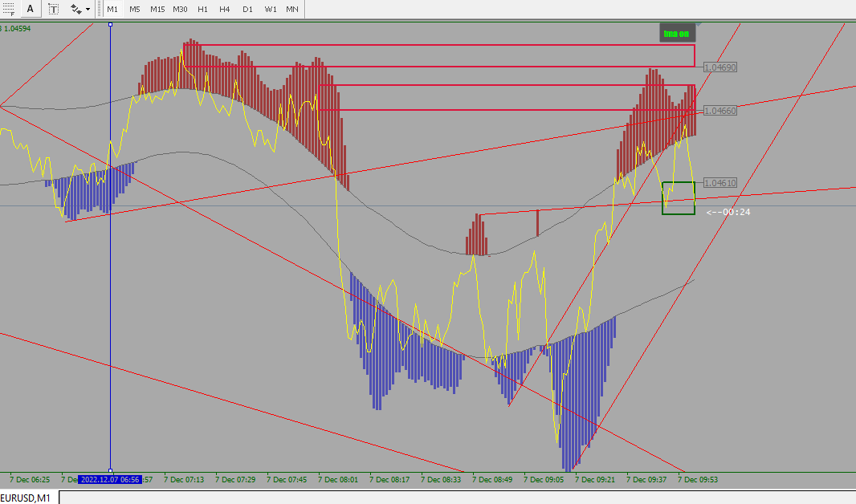The image size is (856, 504).
Task: Open the EURUSD,M1 chart tab
Action: [26, 498]
